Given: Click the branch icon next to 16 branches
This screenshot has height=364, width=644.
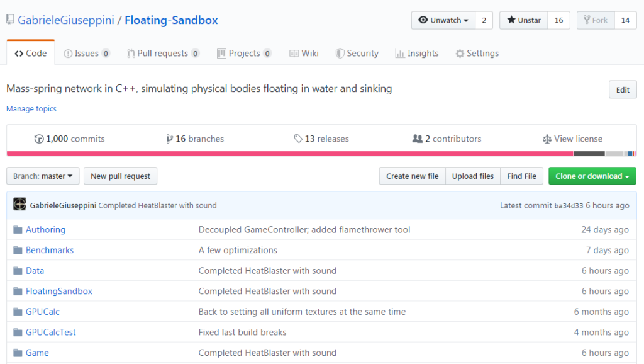Looking at the screenshot, I should tap(169, 139).
